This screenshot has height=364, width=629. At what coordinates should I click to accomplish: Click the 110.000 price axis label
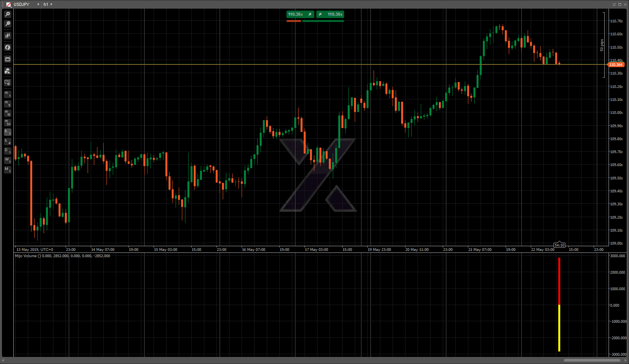point(616,113)
